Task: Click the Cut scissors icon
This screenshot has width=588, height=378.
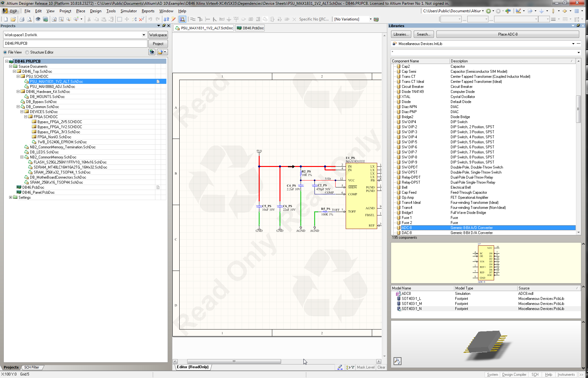Action: pos(89,19)
